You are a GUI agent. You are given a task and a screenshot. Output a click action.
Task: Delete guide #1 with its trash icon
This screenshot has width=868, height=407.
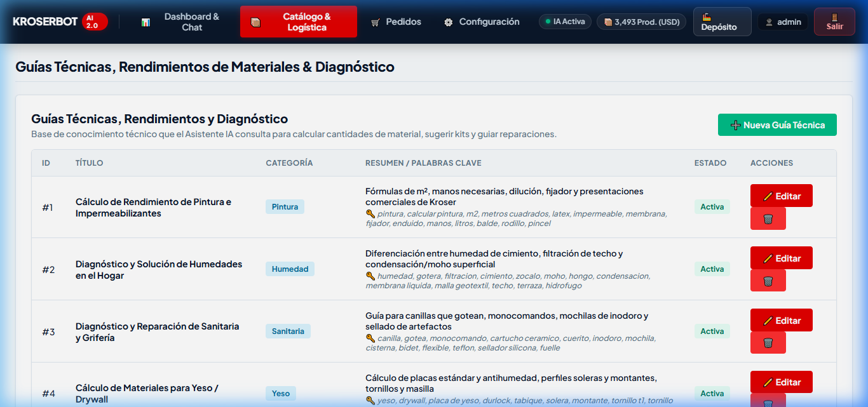(x=768, y=218)
